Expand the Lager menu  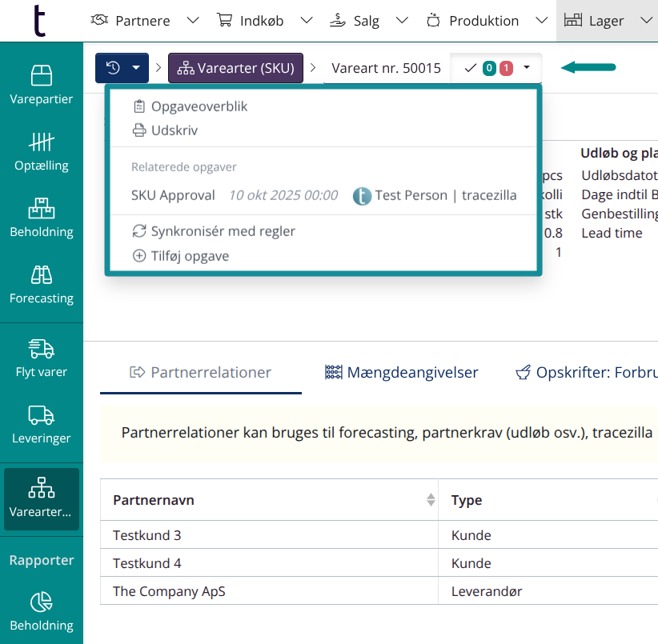607,21
